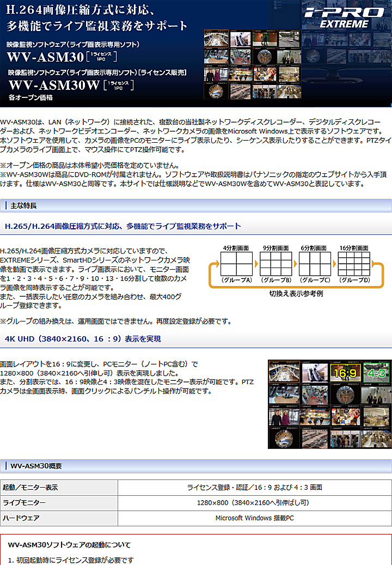The height and width of the screenshot is (565, 392).
Task: Click the 4K UHD（3840×2160、16：9）heading
Action: (x=83, y=339)
